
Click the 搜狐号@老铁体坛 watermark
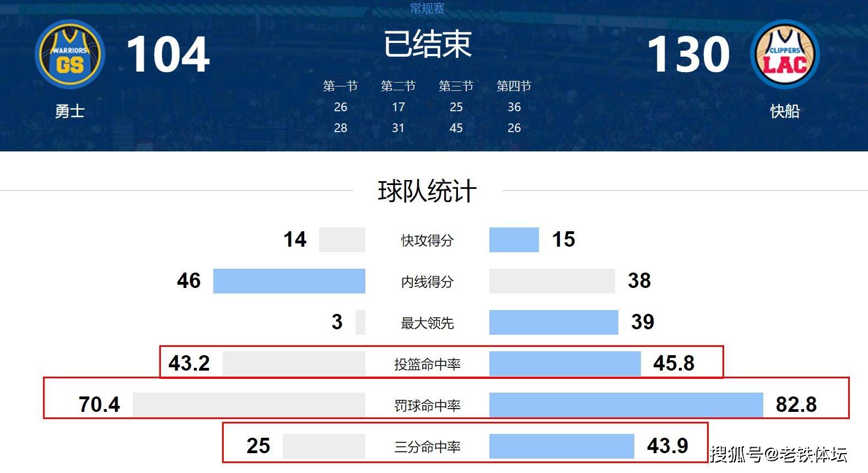point(779,454)
